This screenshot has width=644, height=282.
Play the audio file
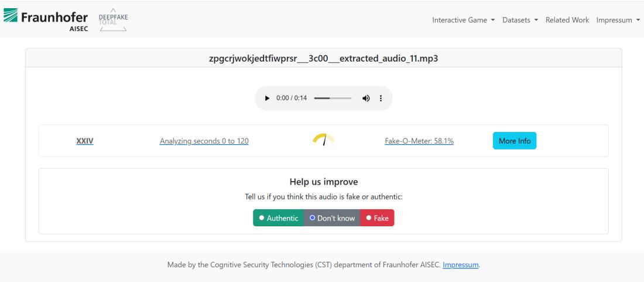(x=268, y=98)
